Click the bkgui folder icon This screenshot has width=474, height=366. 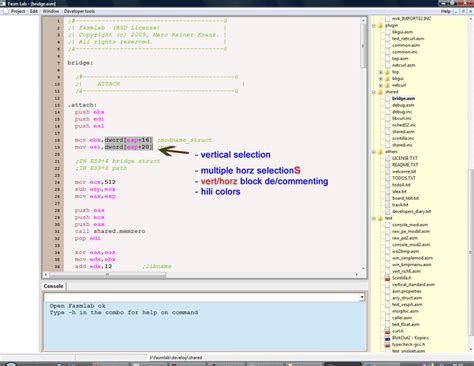pyautogui.click(x=387, y=79)
